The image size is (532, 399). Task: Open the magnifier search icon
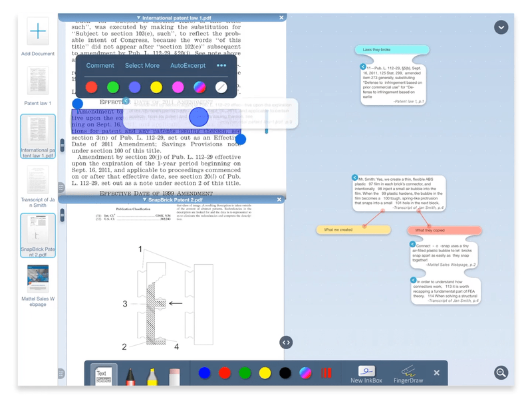(x=501, y=372)
